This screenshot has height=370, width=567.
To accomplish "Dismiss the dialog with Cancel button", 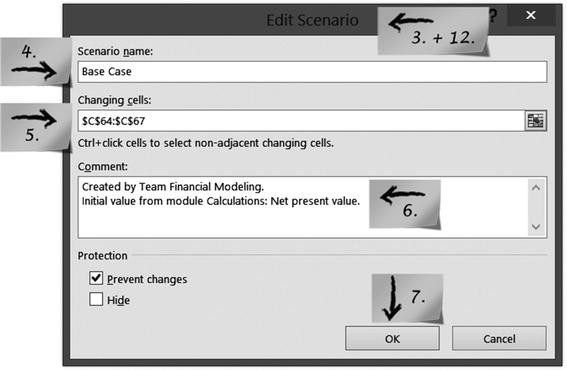I will (x=499, y=339).
